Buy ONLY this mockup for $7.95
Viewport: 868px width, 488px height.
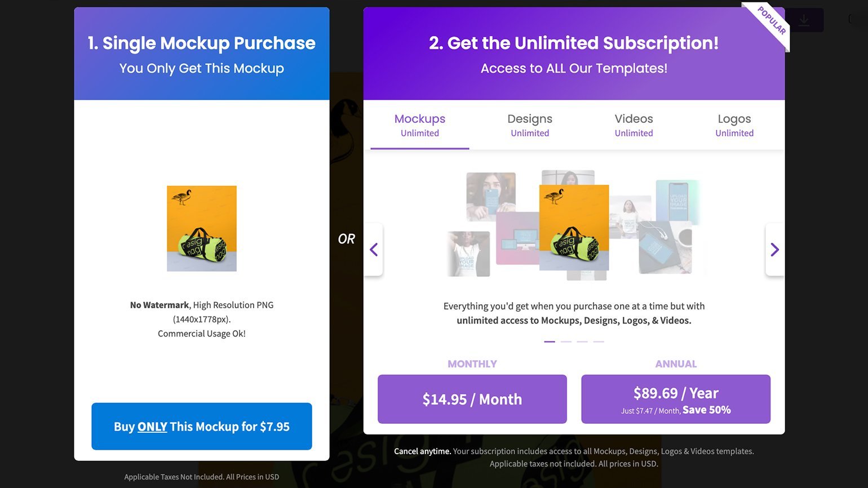pos(202,426)
